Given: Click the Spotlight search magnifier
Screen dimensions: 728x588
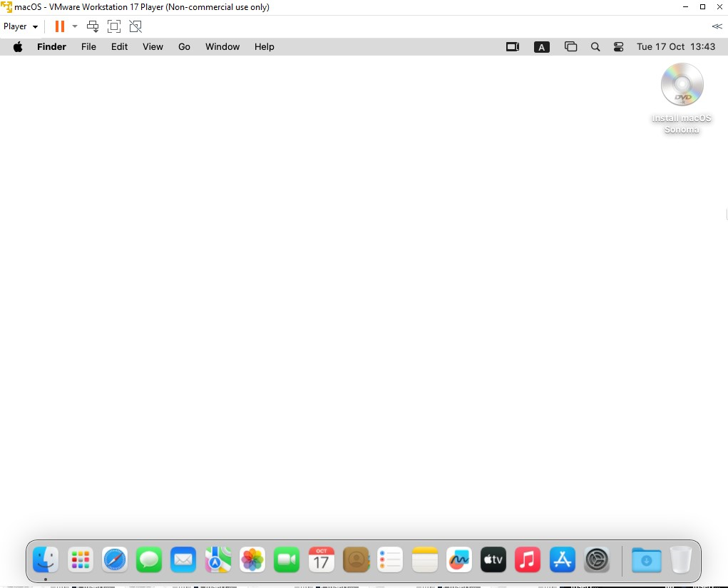Looking at the screenshot, I should click(595, 47).
